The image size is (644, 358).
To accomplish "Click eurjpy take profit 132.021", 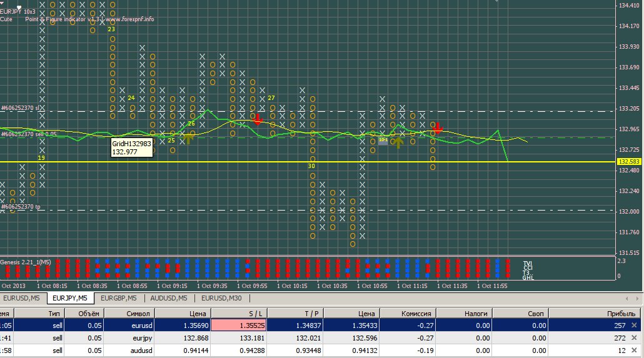I will (x=295, y=338).
